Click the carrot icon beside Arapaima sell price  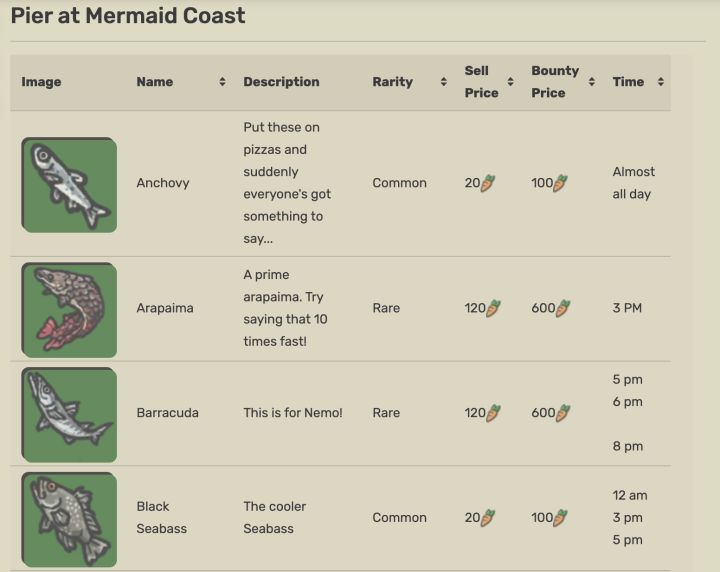[x=493, y=308]
